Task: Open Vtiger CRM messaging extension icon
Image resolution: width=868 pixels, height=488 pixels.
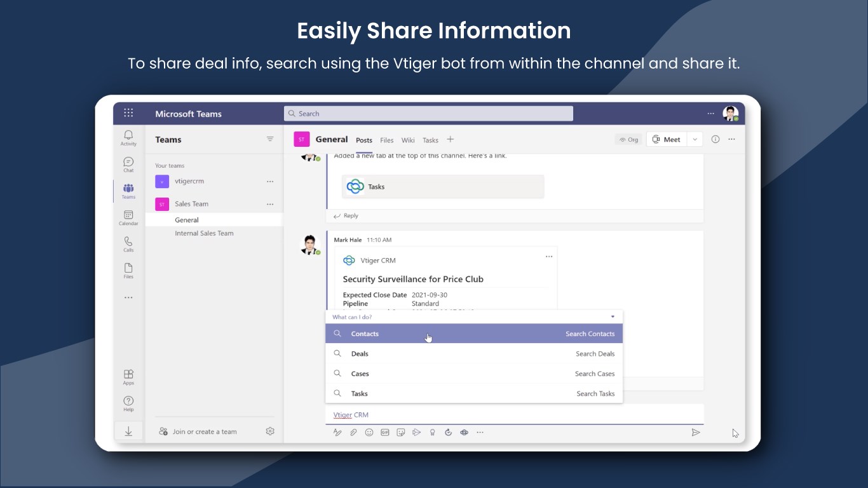Action: [464, 432]
